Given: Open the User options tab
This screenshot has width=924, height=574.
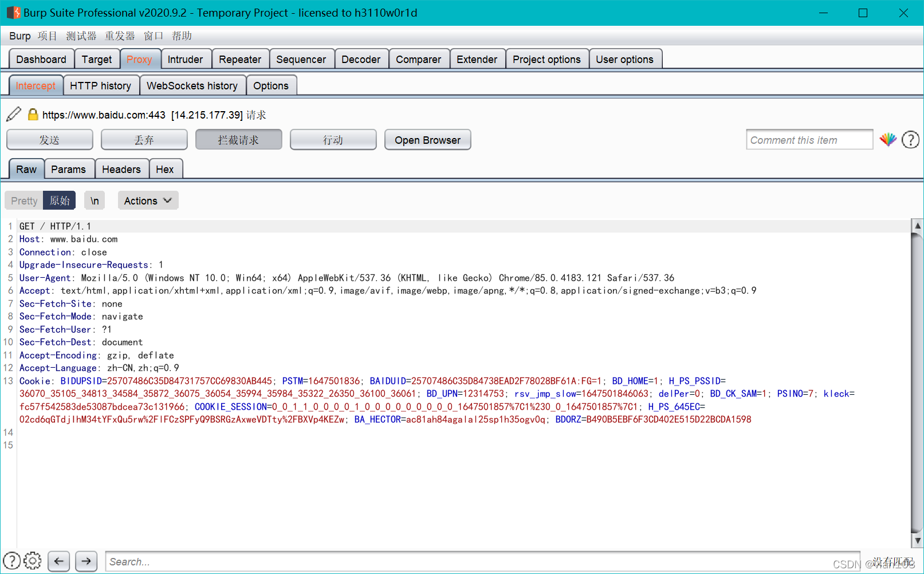Looking at the screenshot, I should click(x=624, y=59).
